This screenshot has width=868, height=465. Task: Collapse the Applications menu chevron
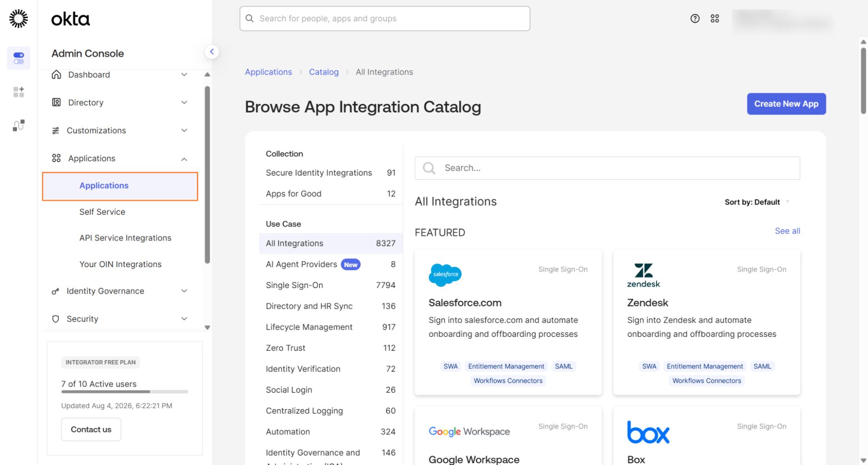click(184, 159)
